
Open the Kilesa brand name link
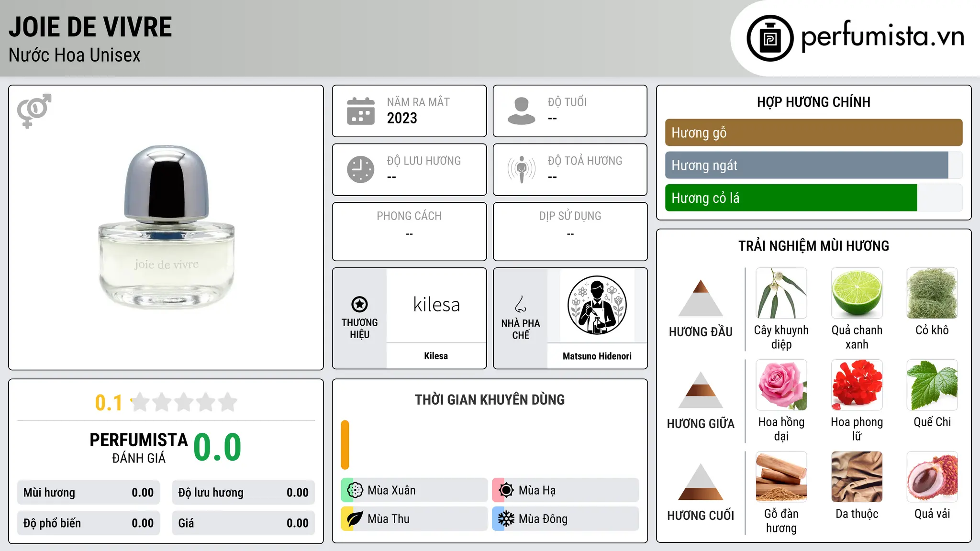(436, 356)
